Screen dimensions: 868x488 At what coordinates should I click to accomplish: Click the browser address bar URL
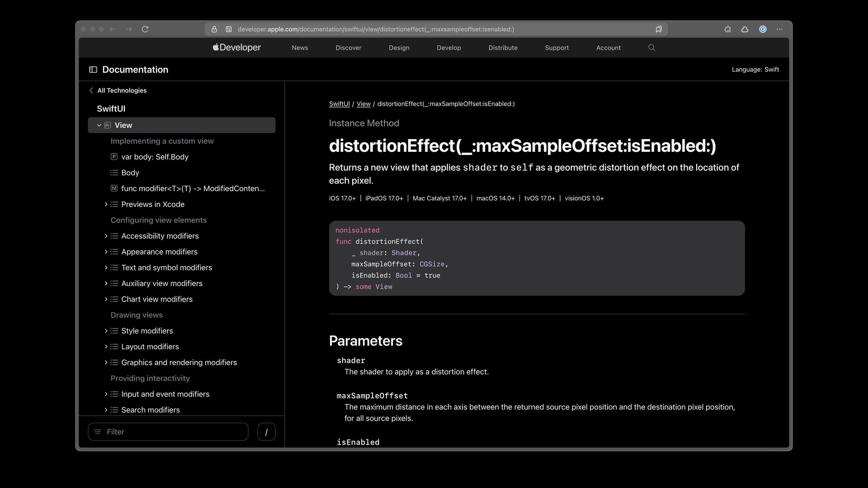pyautogui.click(x=376, y=29)
